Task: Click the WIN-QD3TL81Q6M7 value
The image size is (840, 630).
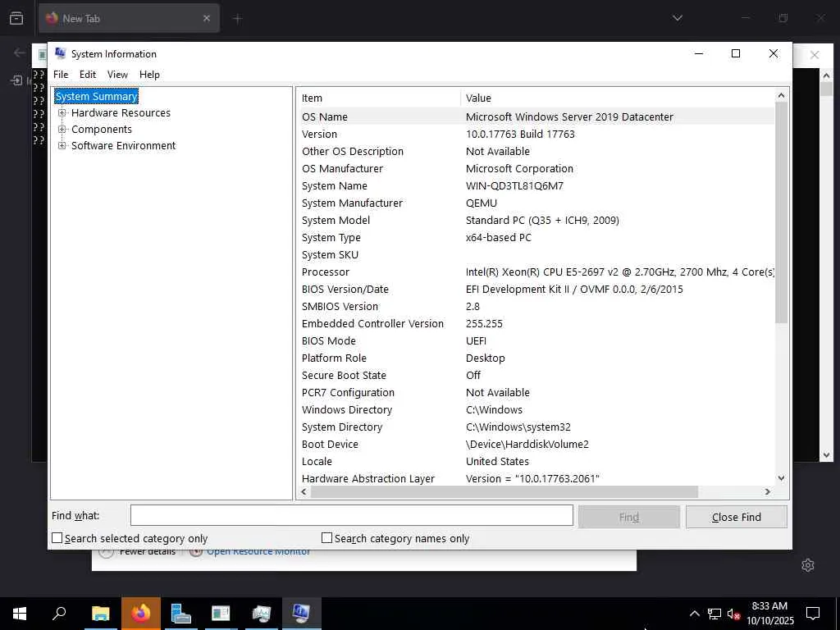Action: click(x=514, y=186)
